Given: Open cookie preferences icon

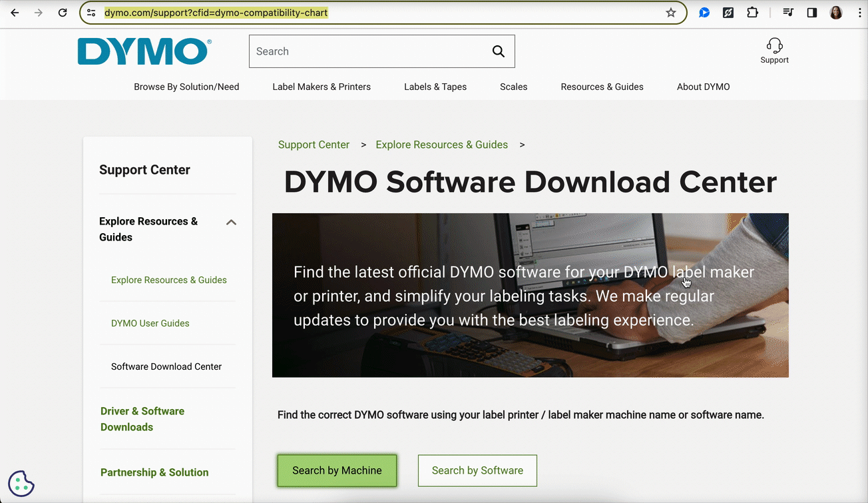Looking at the screenshot, I should click(x=21, y=483).
